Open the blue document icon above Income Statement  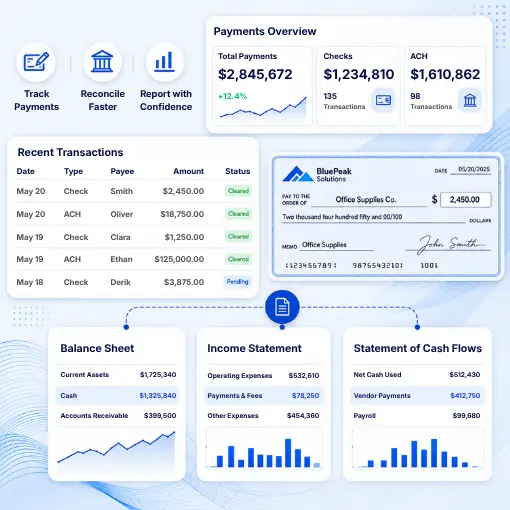pos(282,307)
